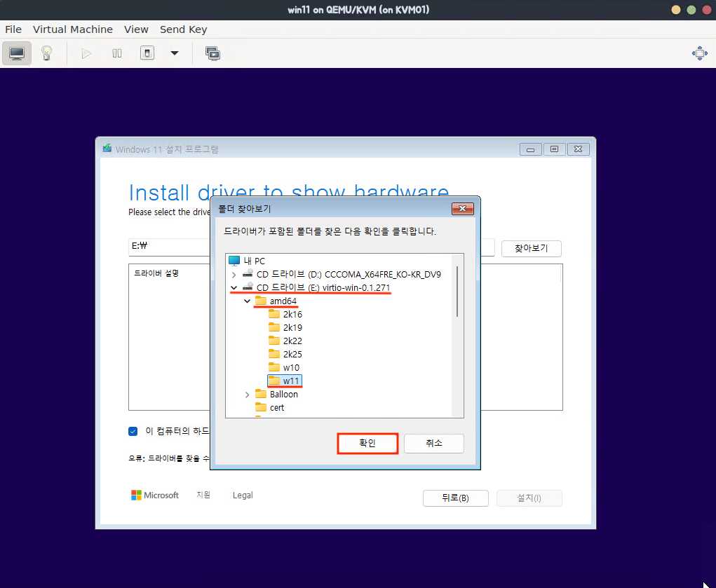Click the E: CD drive icon

(248, 287)
